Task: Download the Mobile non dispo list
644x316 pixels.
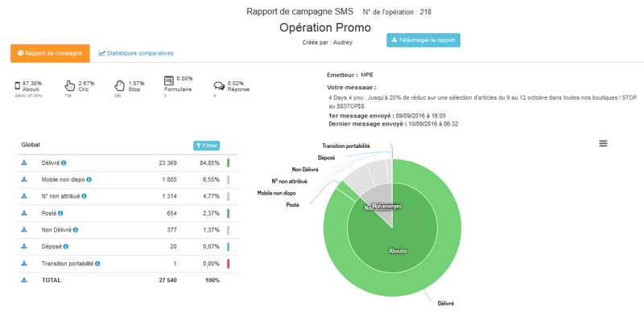Action: pos(24,179)
